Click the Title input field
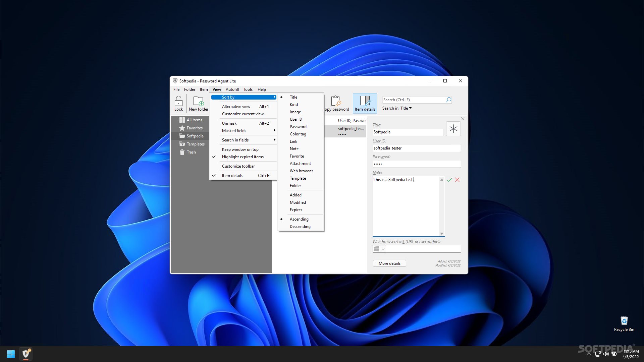This screenshot has height=362, width=644. point(408,132)
